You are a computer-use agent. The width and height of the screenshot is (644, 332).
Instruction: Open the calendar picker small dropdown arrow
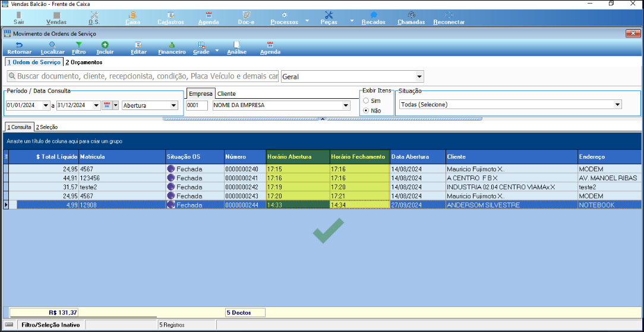click(x=116, y=105)
